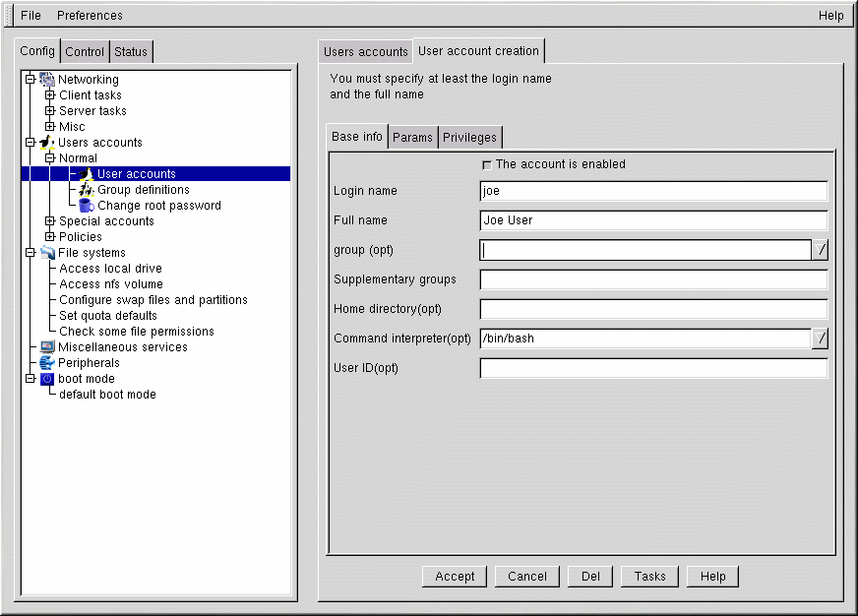The width and height of the screenshot is (858, 616).
Task: Toggle 'The account is enabled' checkbox
Action: tap(486, 165)
